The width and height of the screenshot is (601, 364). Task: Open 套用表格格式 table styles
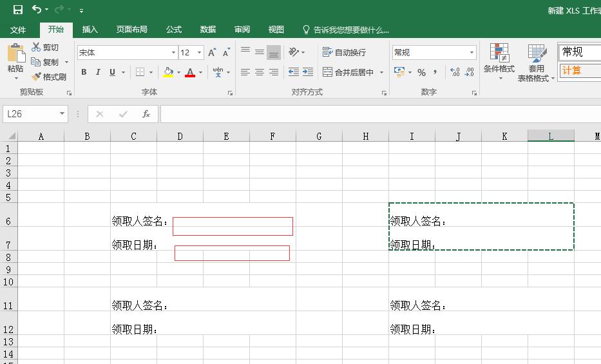(x=536, y=63)
